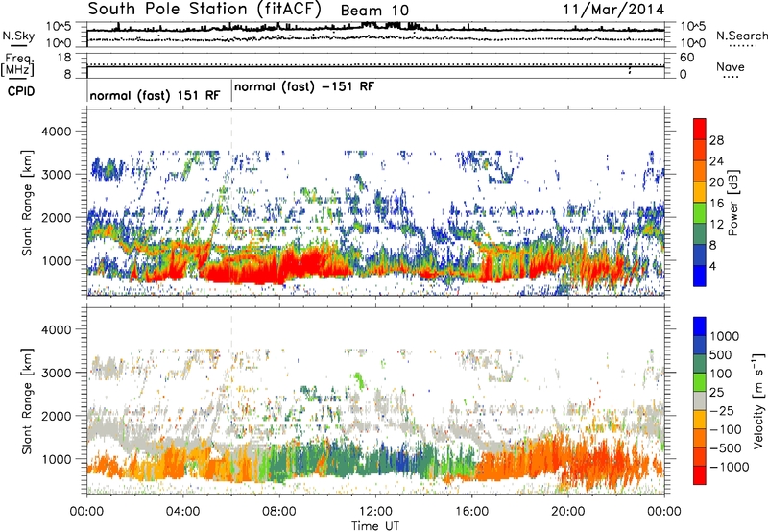The image size is (768, 532).
Task: Click 'normal (fast) -151 RF' label
Action: pyautogui.click(x=304, y=87)
